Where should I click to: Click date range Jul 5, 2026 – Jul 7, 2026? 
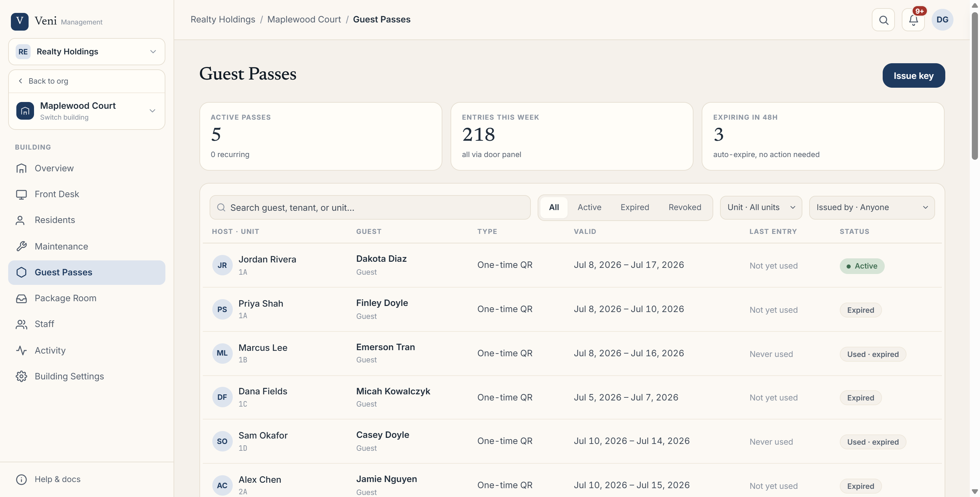point(626,397)
